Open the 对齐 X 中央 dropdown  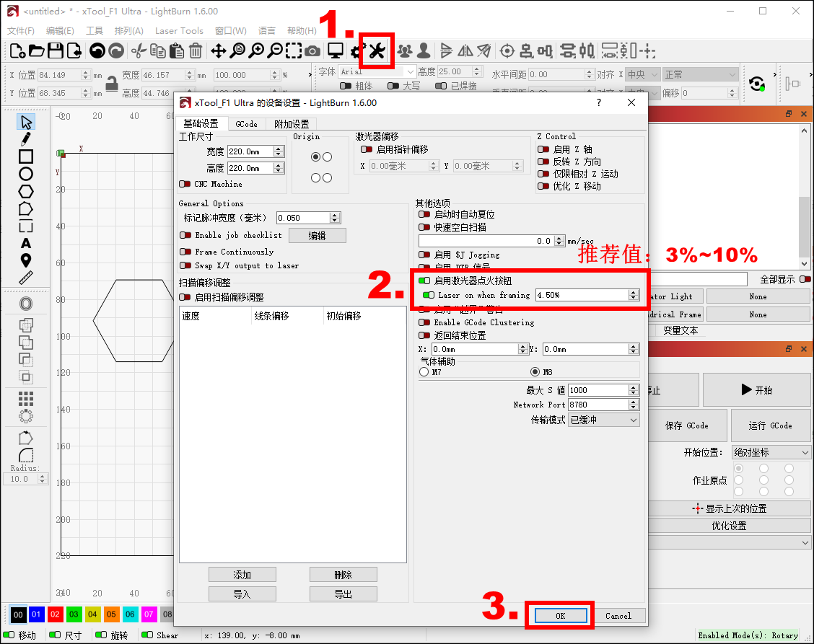(x=643, y=75)
